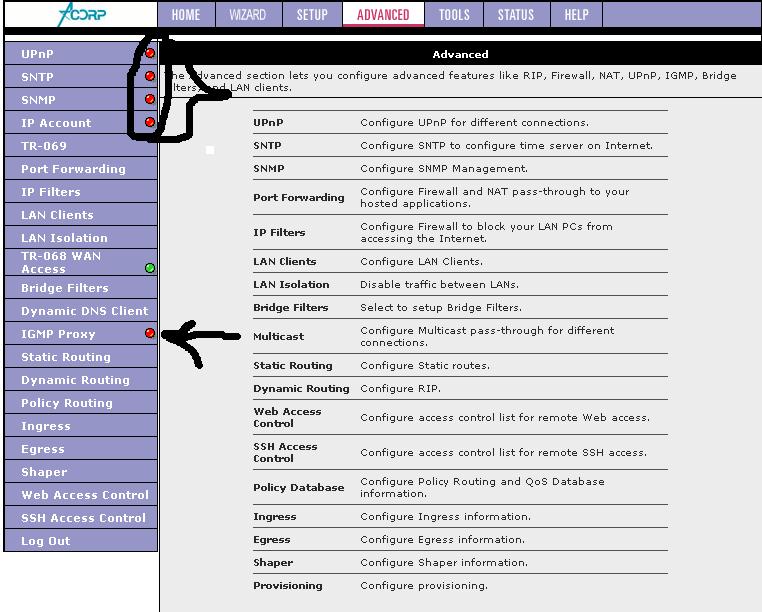Viewport: 762px width, 612px height.
Task: Click the red status dot beside SNTP
Action: click(150, 76)
